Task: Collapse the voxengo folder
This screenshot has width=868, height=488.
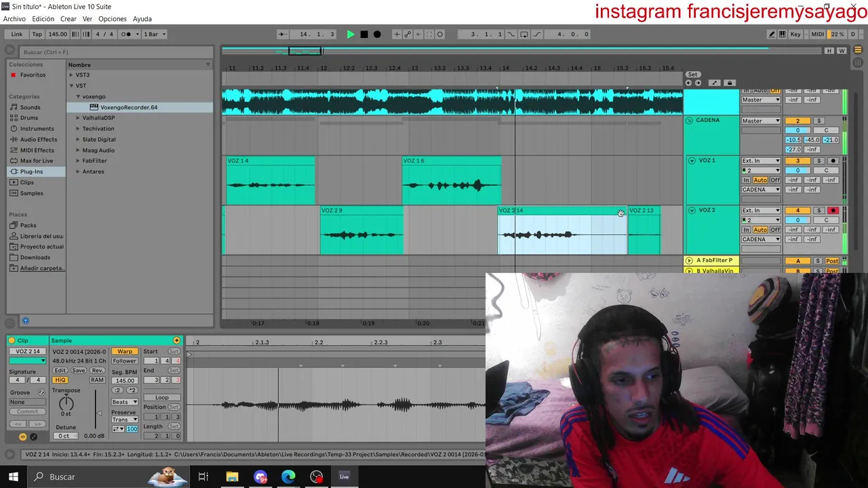Action: coord(78,96)
